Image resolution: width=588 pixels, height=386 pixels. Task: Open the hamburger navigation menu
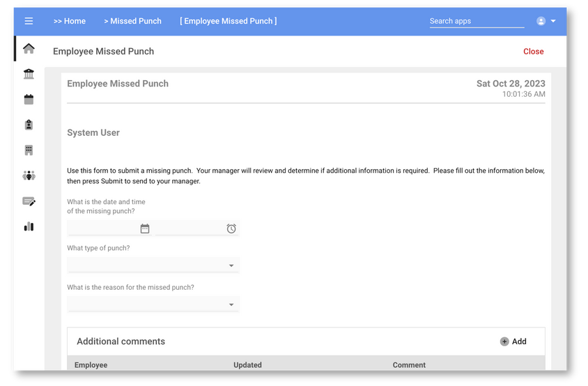tap(29, 21)
